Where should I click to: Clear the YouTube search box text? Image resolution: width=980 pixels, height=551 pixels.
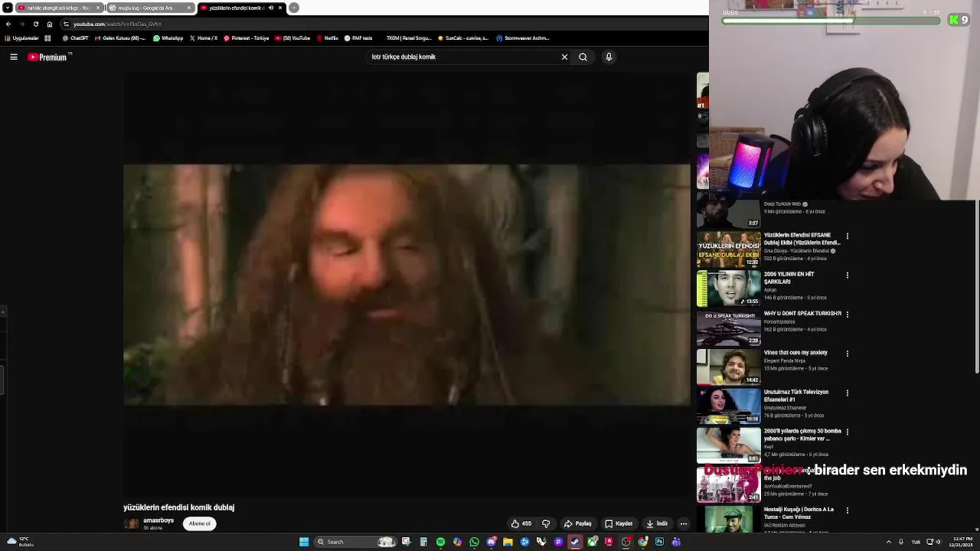pyautogui.click(x=564, y=57)
